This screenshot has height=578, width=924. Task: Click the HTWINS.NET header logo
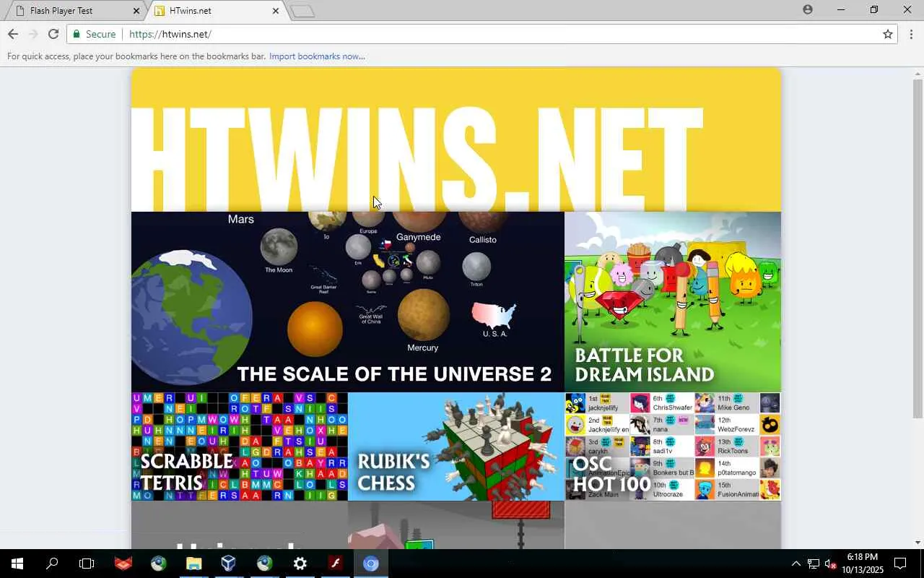[417, 159]
